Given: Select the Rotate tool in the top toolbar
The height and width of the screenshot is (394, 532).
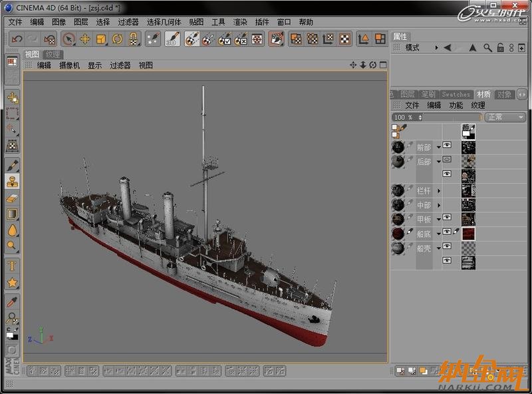Looking at the screenshot, I should 117,39.
